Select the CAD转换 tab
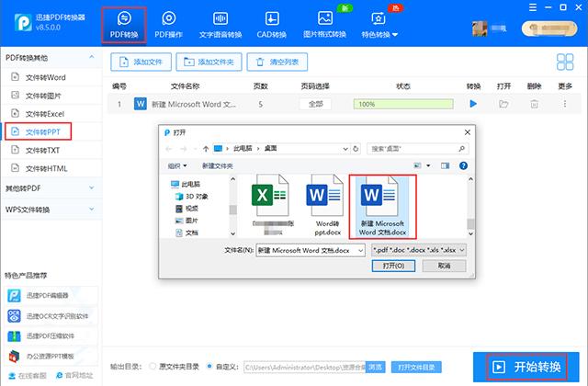Screen dimensions: 588x386 272,25
